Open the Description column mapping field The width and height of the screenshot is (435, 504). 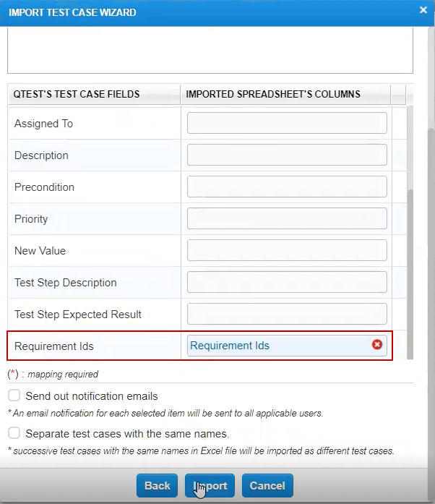[287, 155]
